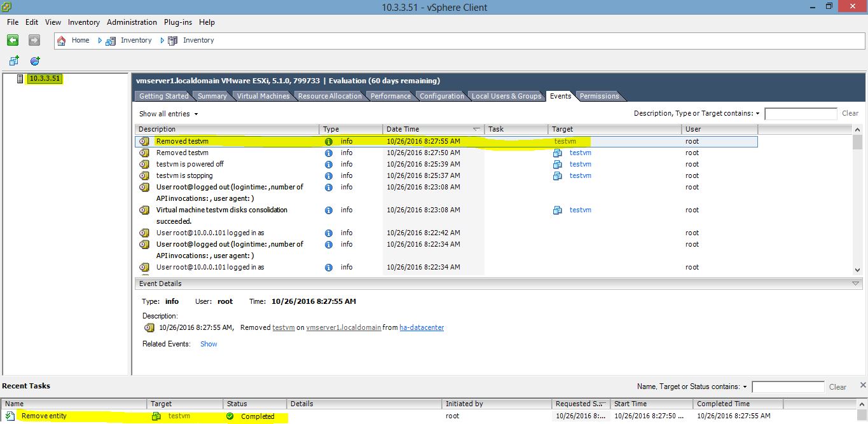
Task: Open the Plug-ins menu
Action: click(x=178, y=22)
